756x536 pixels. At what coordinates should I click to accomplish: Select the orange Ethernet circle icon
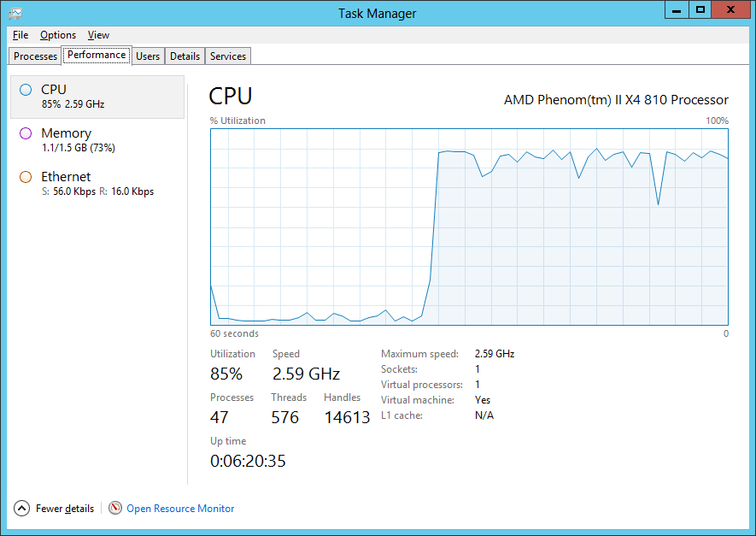(x=26, y=177)
